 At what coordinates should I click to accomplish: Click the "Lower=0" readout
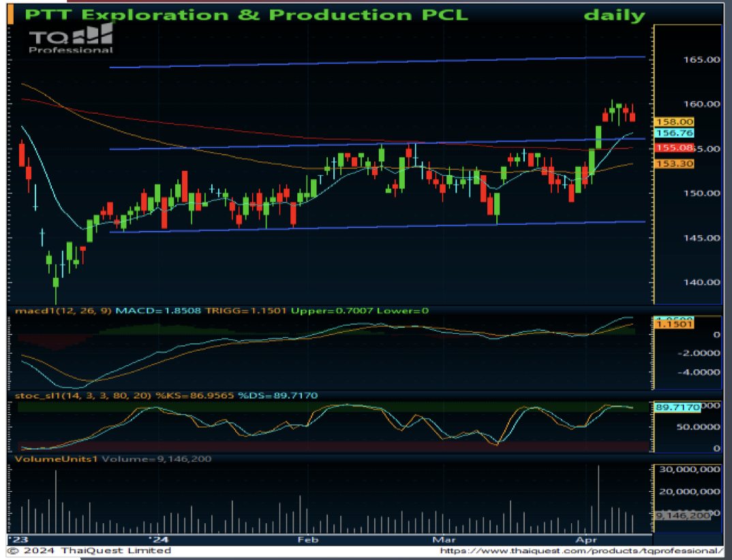(x=403, y=311)
